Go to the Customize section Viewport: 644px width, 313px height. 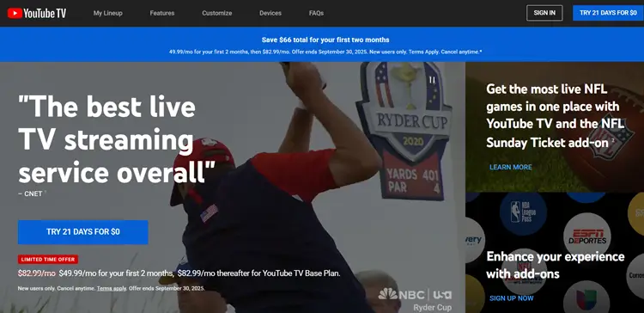coord(217,13)
